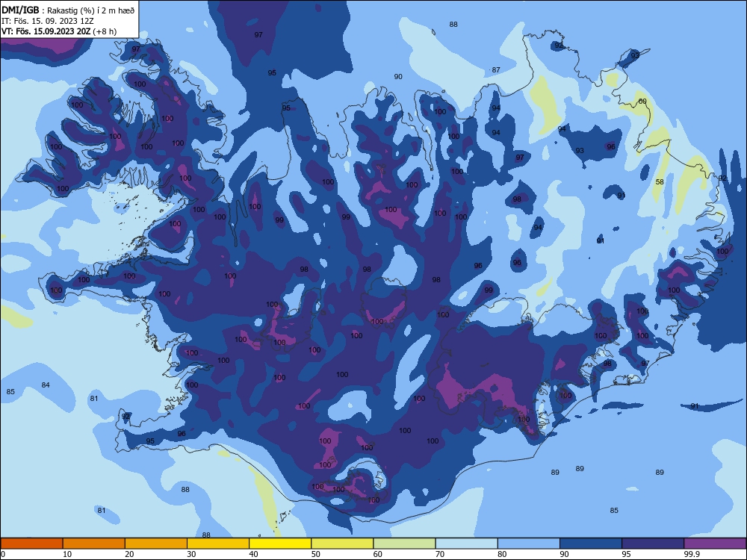Click the legend scale label '50'
This screenshot has width=747, height=560.
coord(316,554)
